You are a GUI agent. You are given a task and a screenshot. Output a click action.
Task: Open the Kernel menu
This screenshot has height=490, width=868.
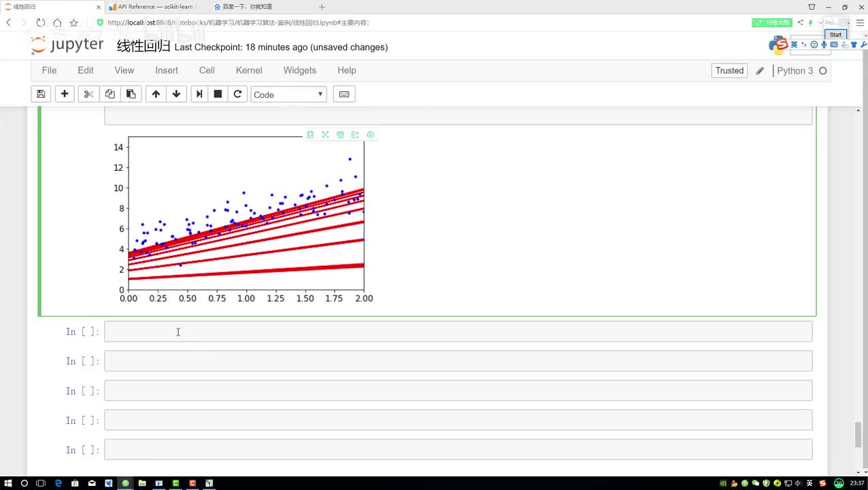click(x=249, y=70)
